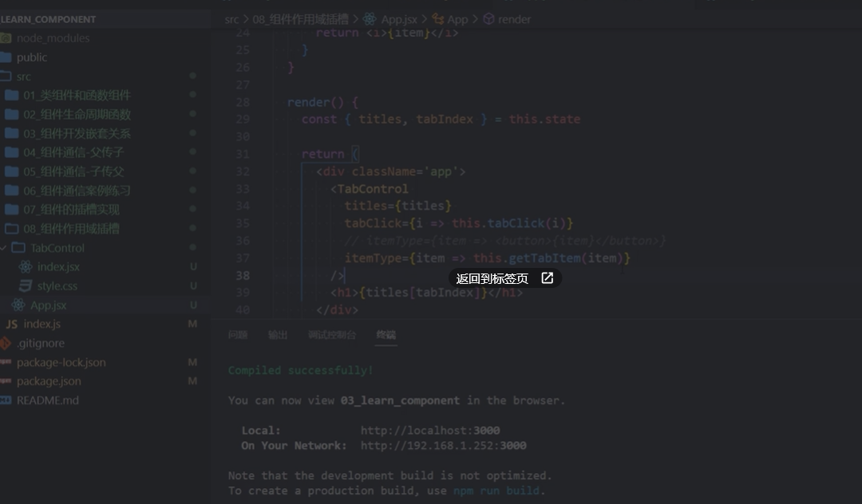Expand folder 03_组件开发嵌套关系

(77, 133)
